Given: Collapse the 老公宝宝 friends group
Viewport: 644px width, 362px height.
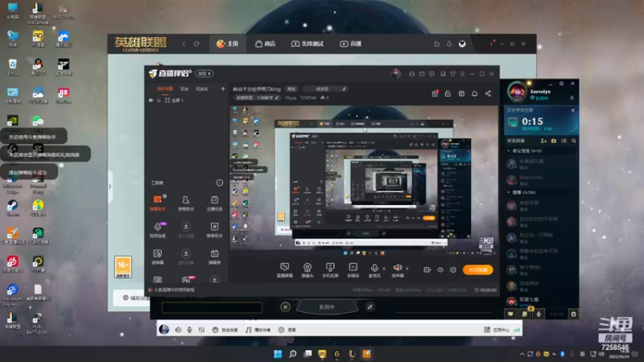Looking at the screenshot, I should coord(509,150).
